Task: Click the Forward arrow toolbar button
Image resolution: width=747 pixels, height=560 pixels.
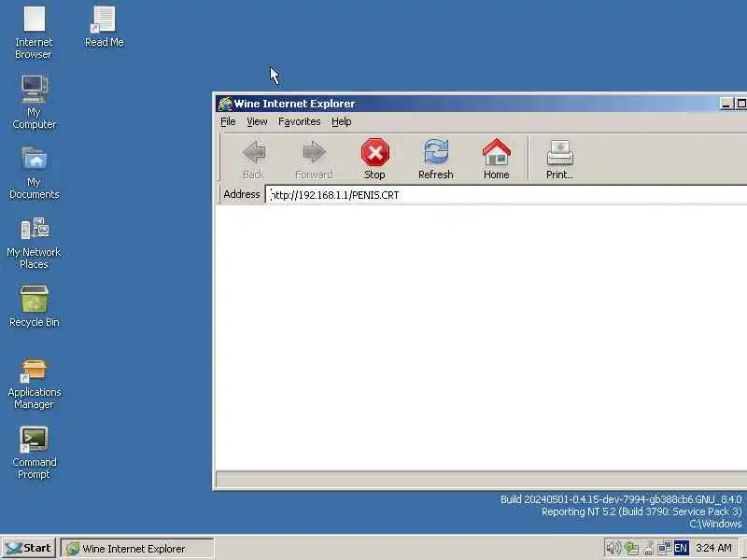Action: tap(314, 159)
